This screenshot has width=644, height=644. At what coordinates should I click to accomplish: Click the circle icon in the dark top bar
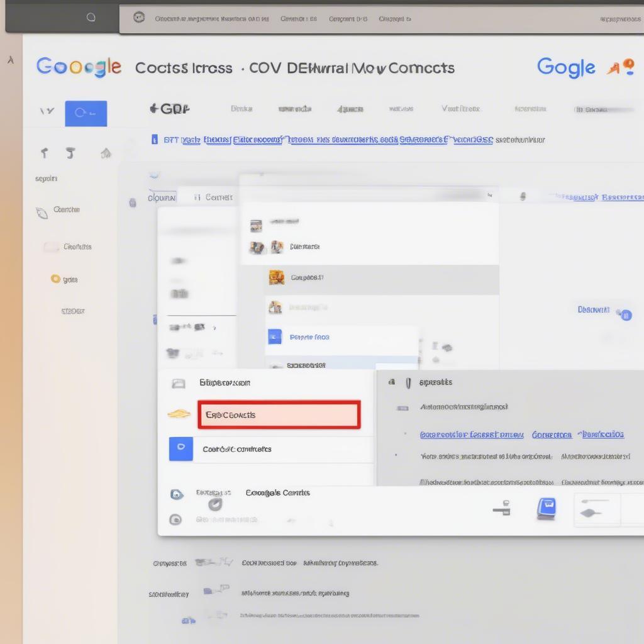coord(91,17)
